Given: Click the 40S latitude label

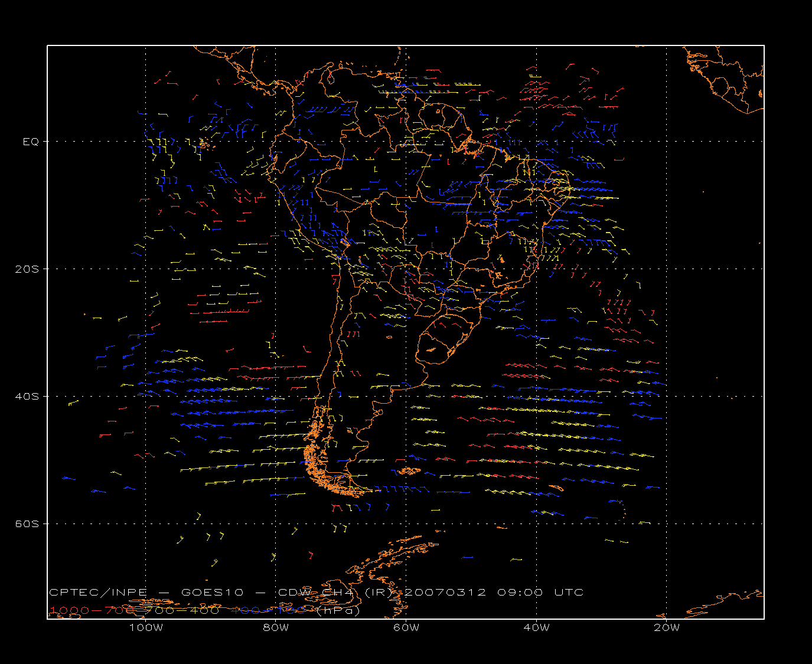Looking at the screenshot, I should click(x=27, y=396).
